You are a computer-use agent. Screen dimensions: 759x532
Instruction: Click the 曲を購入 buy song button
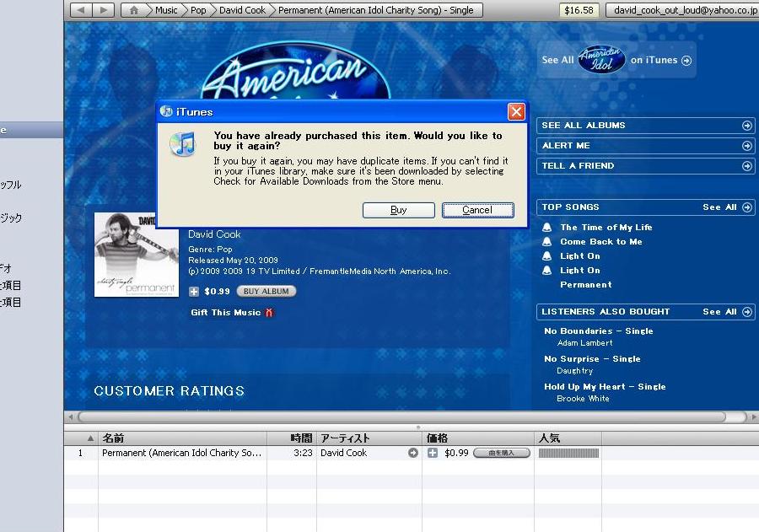tap(502, 453)
